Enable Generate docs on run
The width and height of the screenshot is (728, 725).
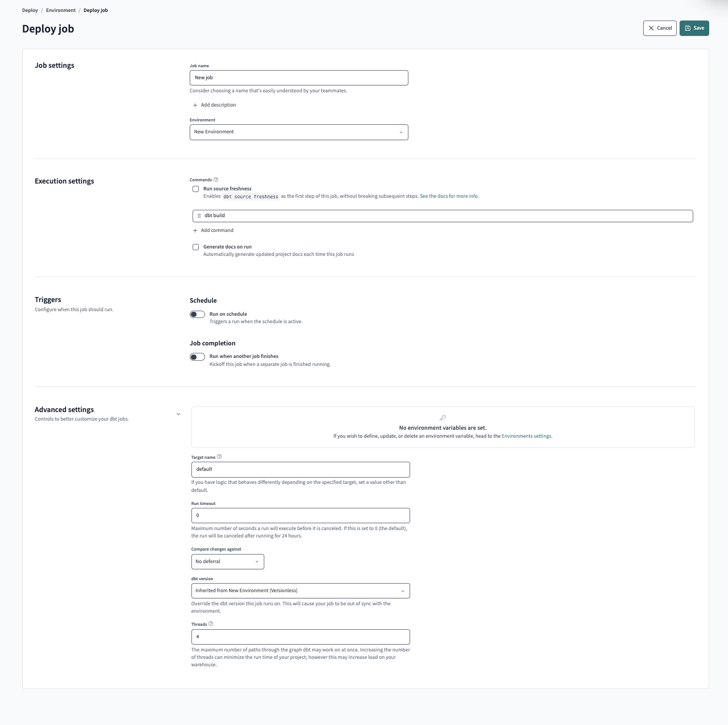pos(195,247)
